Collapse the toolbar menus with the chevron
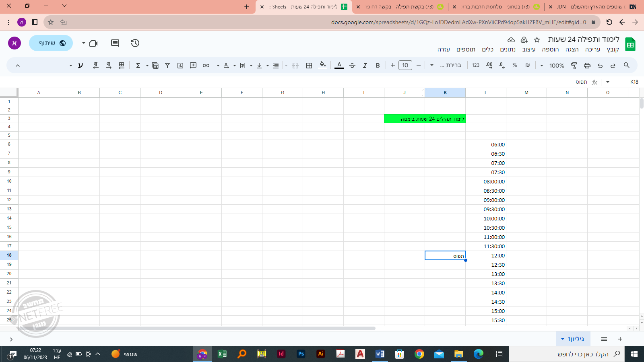The width and height of the screenshot is (644, 362). [18, 65]
